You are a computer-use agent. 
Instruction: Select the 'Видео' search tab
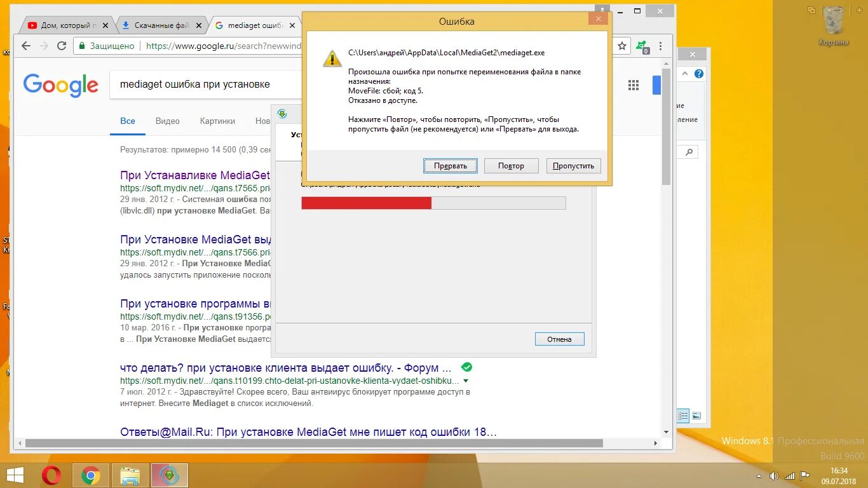click(x=168, y=121)
